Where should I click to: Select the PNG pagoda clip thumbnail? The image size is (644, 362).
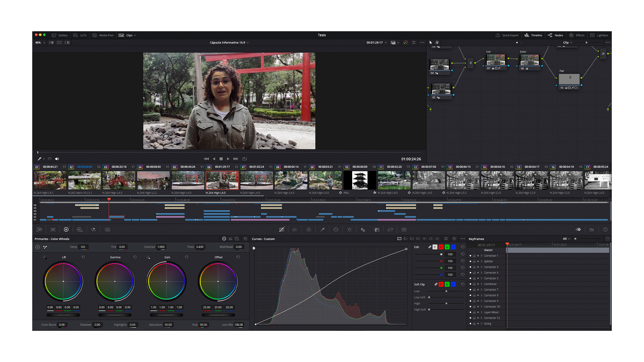tap(359, 180)
